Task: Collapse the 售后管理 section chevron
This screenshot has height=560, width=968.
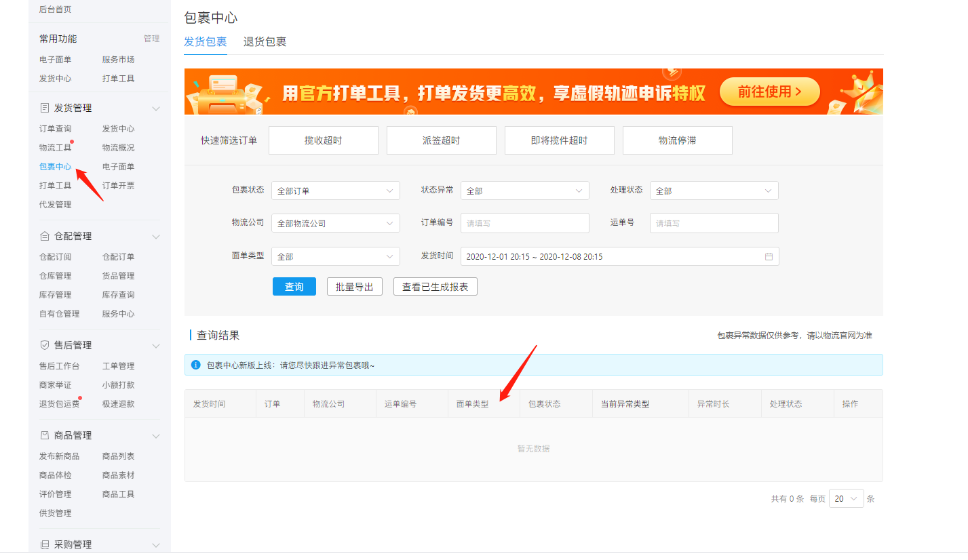Action: pos(155,346)
